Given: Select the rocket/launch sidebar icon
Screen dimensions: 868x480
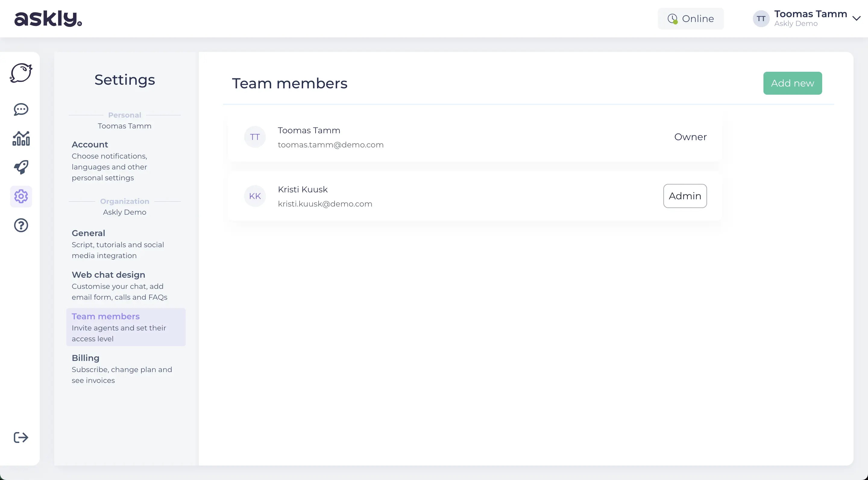Looking at the screenshot, I should 21,167.
